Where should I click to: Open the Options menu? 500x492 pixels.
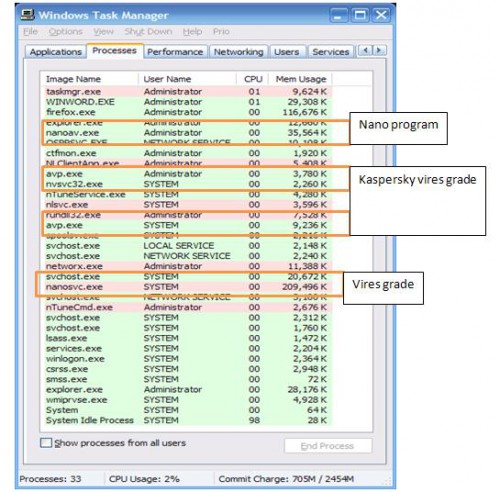click(65, 32)
